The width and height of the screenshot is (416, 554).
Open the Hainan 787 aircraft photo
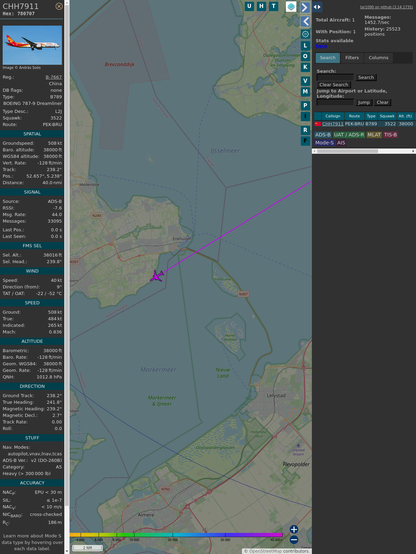point(32,45)
